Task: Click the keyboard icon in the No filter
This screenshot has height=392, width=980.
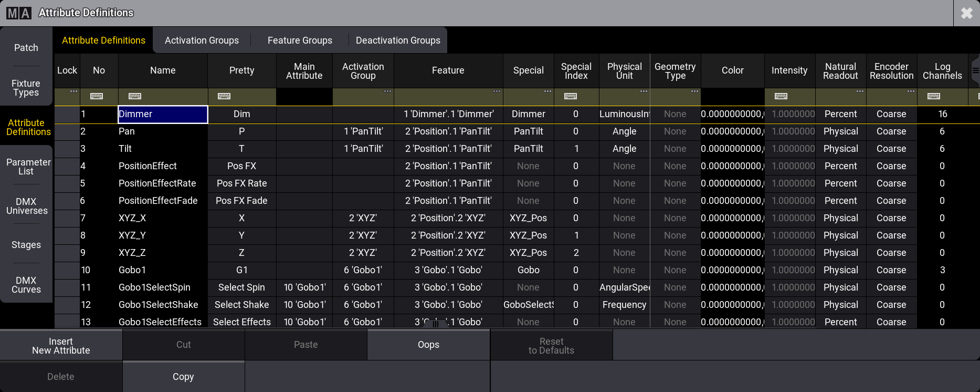Action: coord(97,96)
